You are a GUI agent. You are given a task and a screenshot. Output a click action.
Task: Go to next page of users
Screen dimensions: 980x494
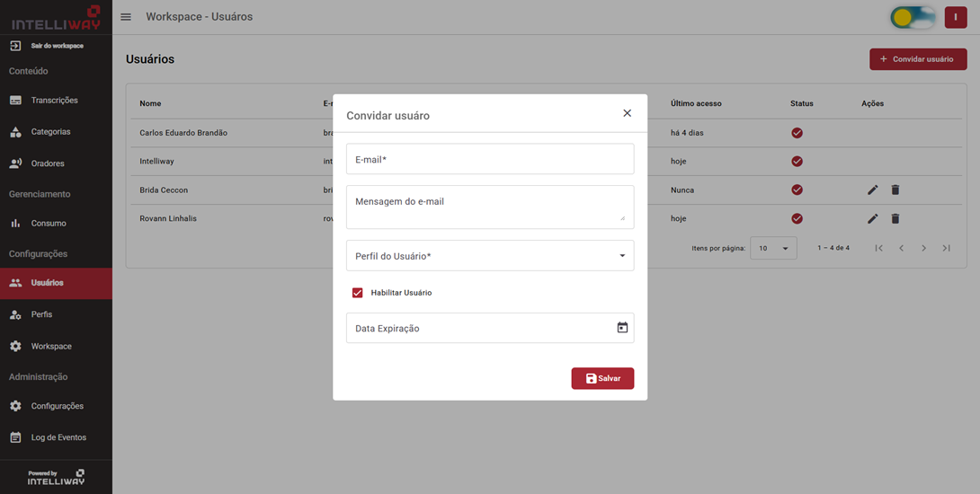(923, 248)
